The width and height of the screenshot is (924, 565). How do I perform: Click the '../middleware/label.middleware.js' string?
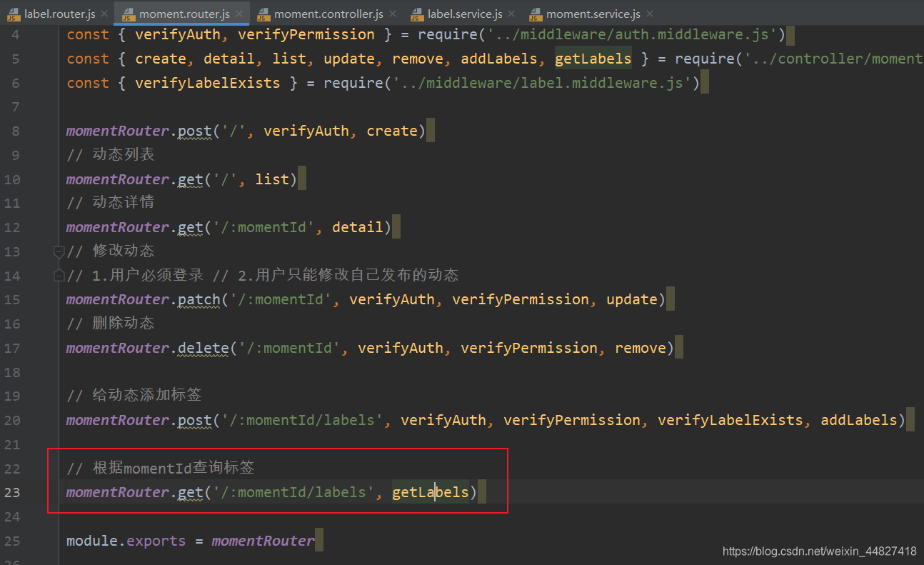[542, 83]
